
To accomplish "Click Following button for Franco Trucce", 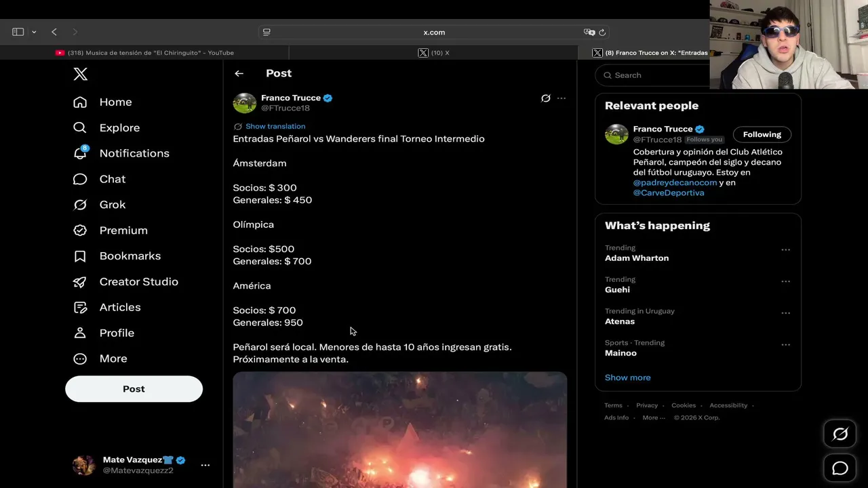I will 762,134.
